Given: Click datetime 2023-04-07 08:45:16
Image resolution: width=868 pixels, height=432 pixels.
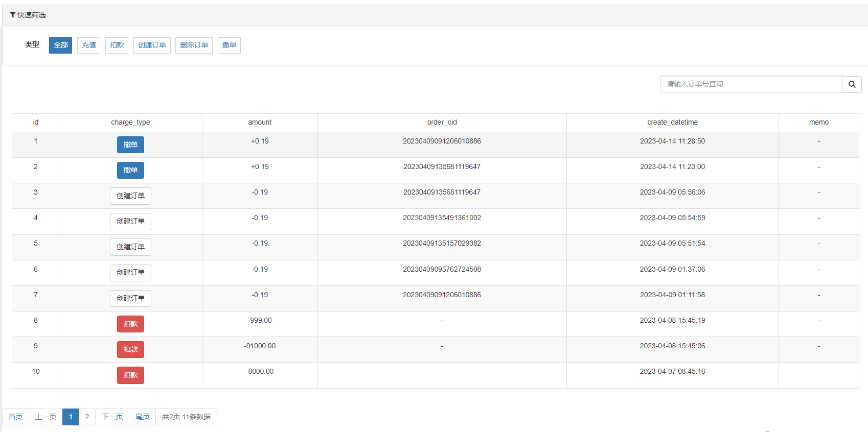Looking at the screenshot, I should [672, 372].
